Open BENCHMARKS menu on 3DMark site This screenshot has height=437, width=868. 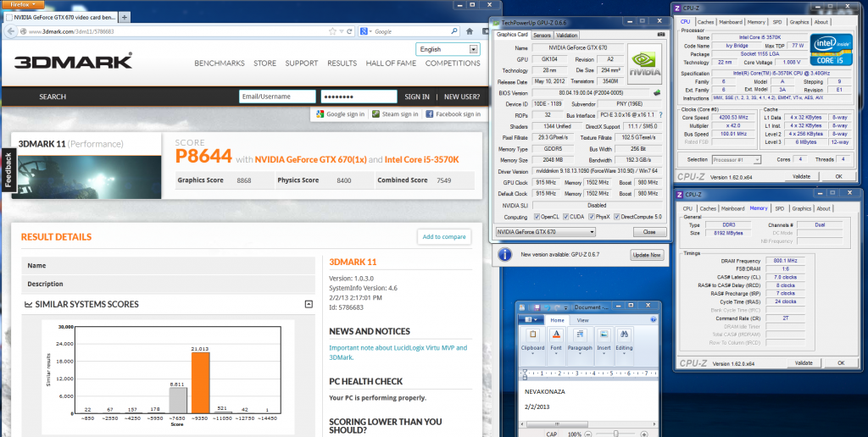click(220, 63)
